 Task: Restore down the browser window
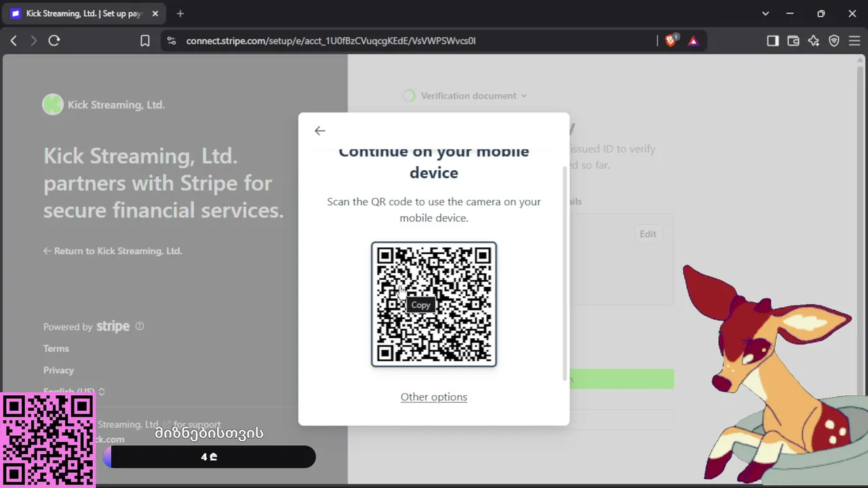tap(821, 14)
